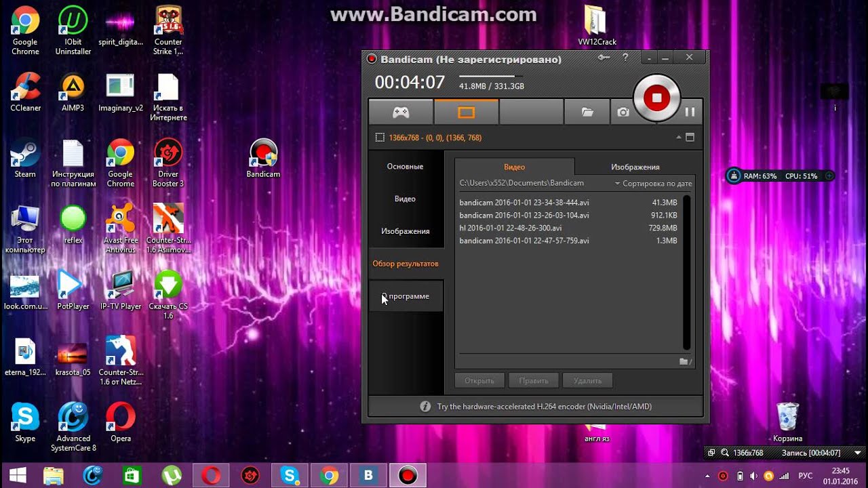Open the Скачать CS 1.6 desktop icon
The width and height of the screenshot is (868, 488).
pos(168,295)
